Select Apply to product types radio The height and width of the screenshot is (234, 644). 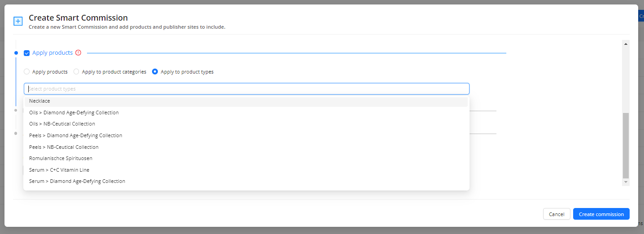point(155,72)
